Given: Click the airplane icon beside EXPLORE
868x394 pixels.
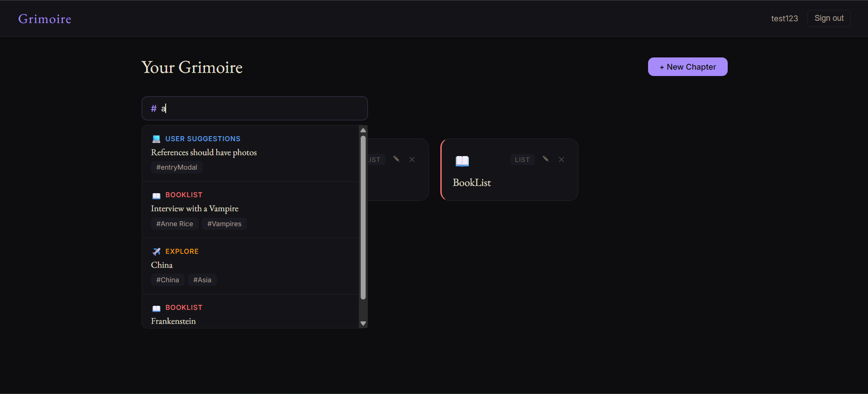Looking at the screenshot, I should (x=156, y=252).
